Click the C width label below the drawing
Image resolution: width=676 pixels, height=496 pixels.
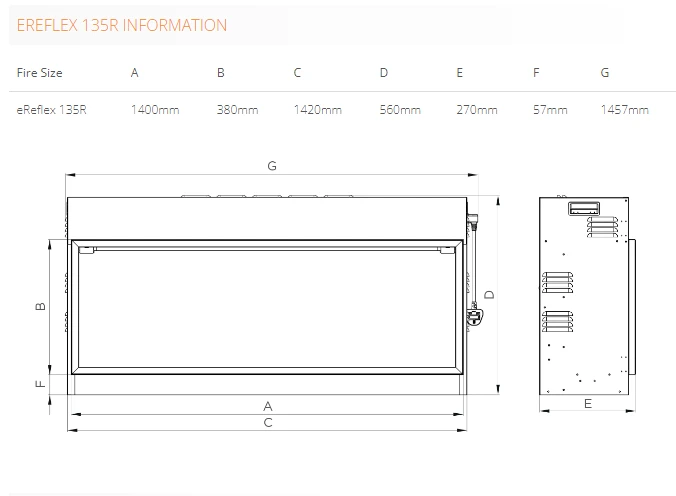pos(268,422)
